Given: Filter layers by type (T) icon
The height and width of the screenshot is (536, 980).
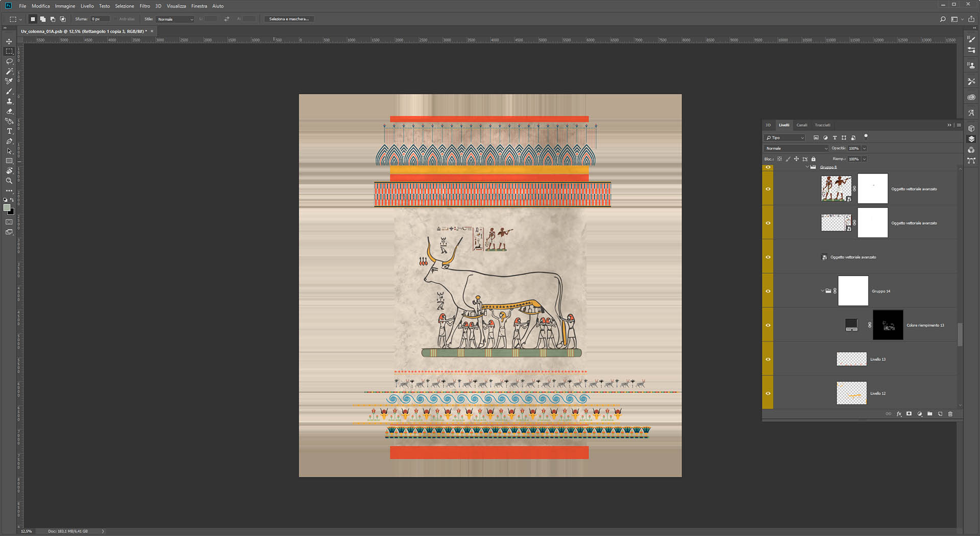Looking at the screenshot, I should (835, 138).
